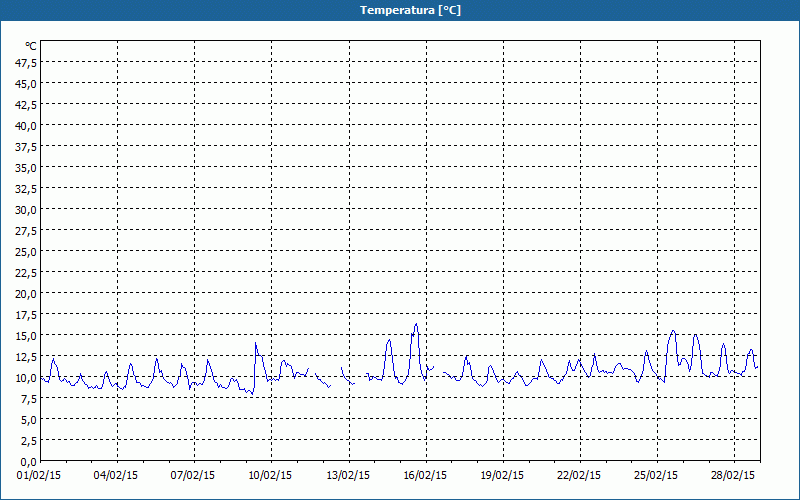Click the °C unit label on the axis
800x500 pixels.
click(31, 46)
